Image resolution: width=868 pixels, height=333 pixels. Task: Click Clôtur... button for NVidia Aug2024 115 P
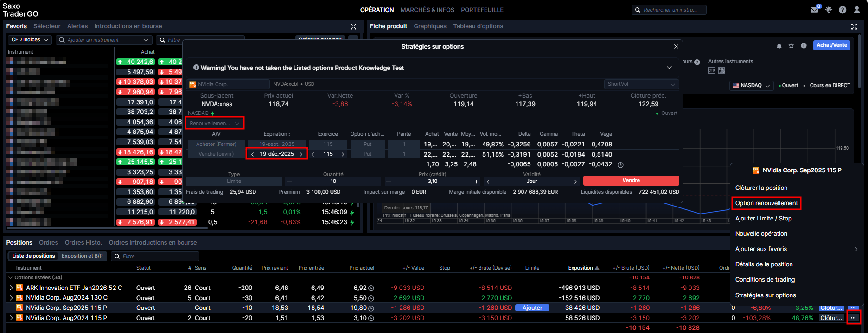[x=831, y=318]
